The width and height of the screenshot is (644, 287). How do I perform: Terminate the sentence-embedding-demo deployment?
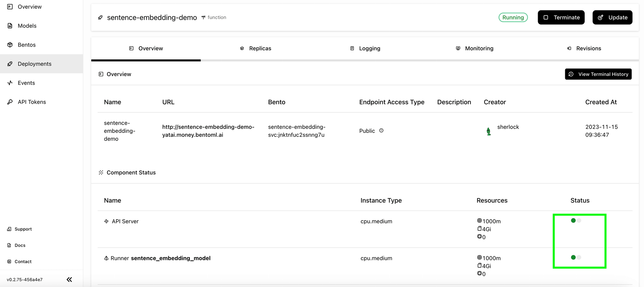click(561, 17)
